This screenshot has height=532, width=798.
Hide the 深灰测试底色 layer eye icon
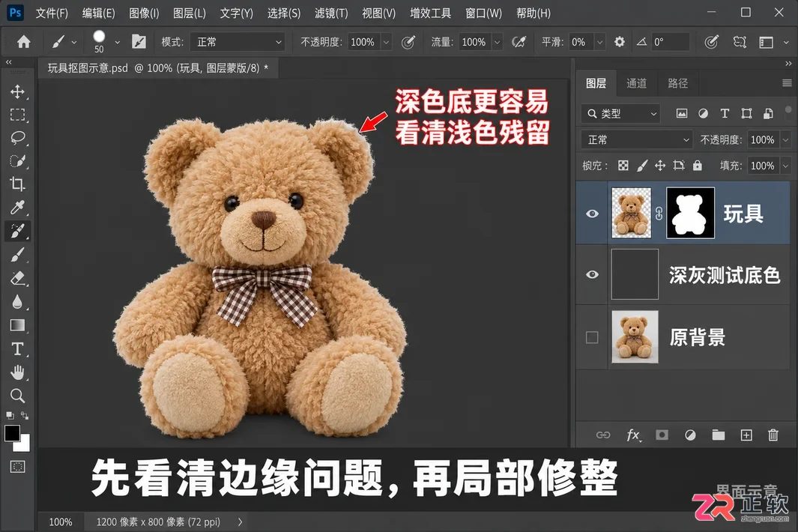pyautogui.click(x=592, y=274)
